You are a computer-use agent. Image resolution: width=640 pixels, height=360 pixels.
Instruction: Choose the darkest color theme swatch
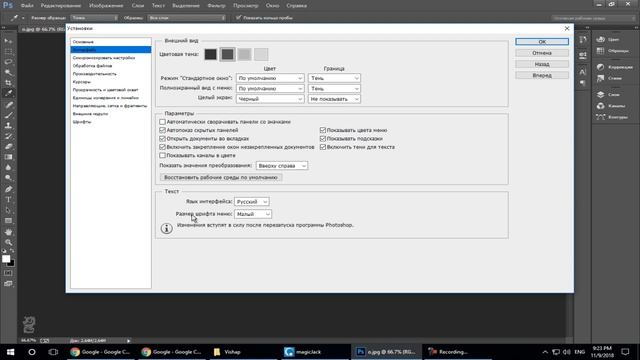211,54
